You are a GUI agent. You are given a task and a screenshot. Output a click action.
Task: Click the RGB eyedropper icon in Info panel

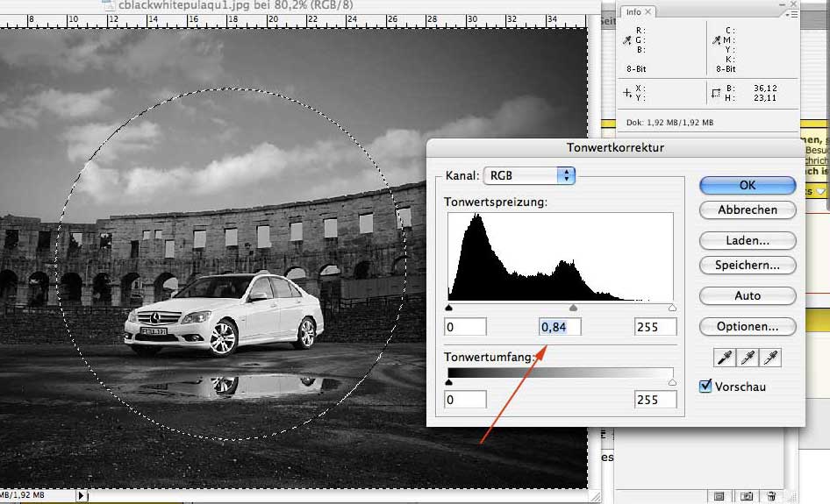tap(626, 40)
